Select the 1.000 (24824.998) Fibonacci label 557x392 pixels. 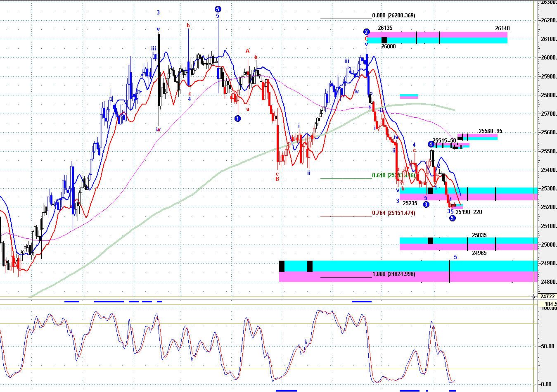click(393, 274)
